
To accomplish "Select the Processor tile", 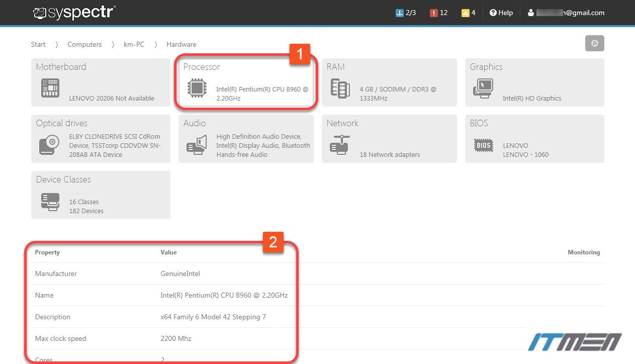I will [246, 82].
